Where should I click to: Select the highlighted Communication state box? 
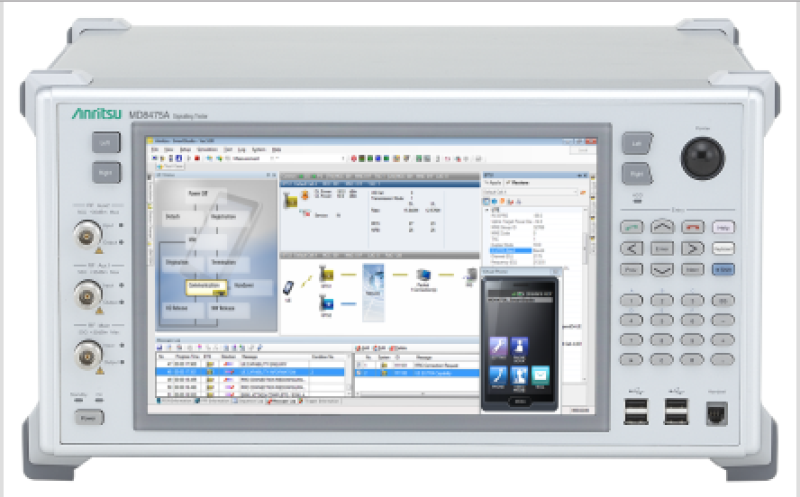pos(206,286)
